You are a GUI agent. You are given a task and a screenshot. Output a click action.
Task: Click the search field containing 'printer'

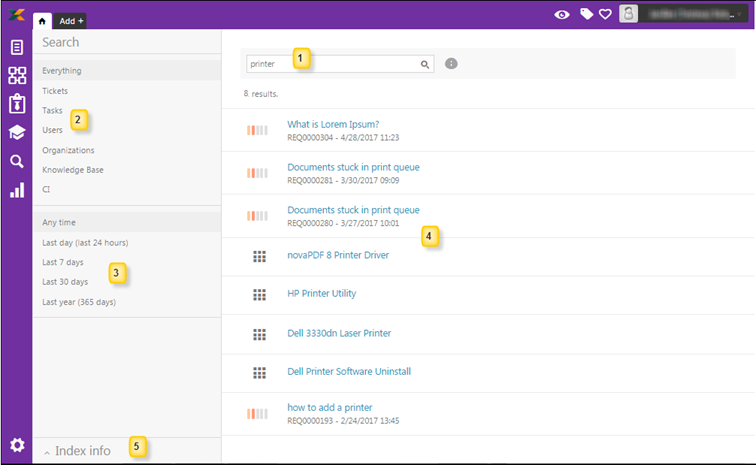coord(332,64)
